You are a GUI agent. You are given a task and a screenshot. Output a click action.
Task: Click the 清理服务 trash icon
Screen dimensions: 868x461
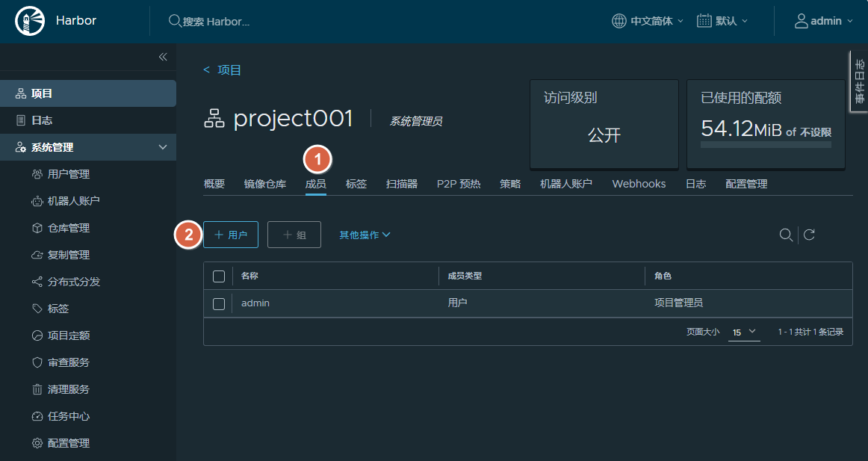pyautogui.click(x=37, y=389)
